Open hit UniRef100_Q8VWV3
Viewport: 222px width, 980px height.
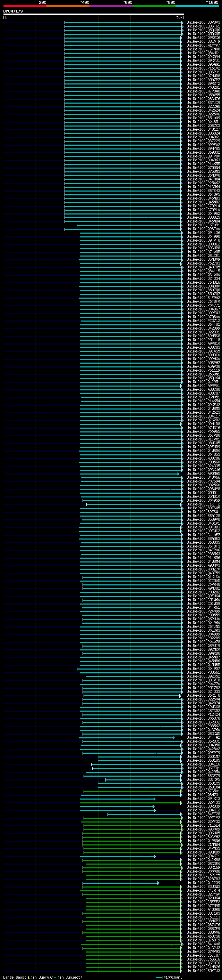click(x=203, y=23)
